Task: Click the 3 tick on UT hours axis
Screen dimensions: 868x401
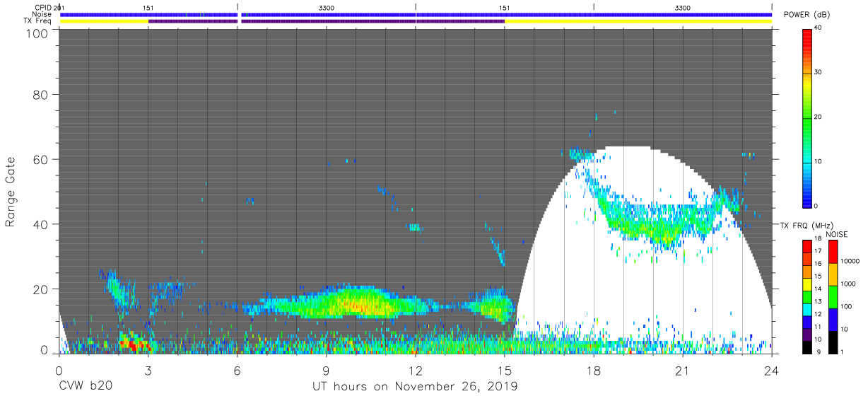Action: [148, 370]
